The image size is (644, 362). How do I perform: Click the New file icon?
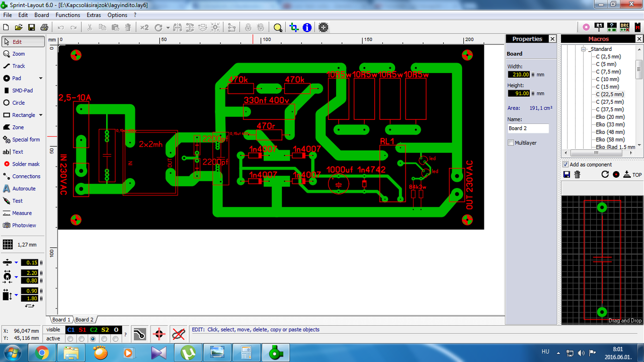[6, 27]
